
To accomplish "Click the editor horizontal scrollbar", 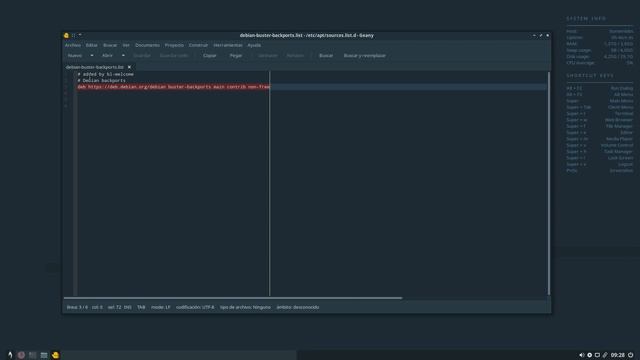I will point(233,298).
